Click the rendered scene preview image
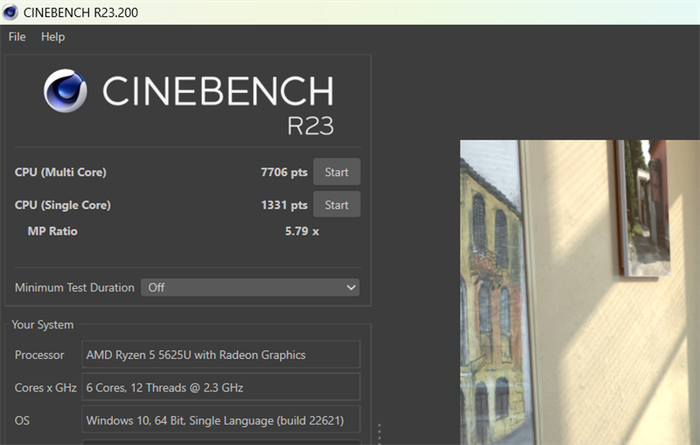This screenshot has height=445, width=700. [580, 292]
